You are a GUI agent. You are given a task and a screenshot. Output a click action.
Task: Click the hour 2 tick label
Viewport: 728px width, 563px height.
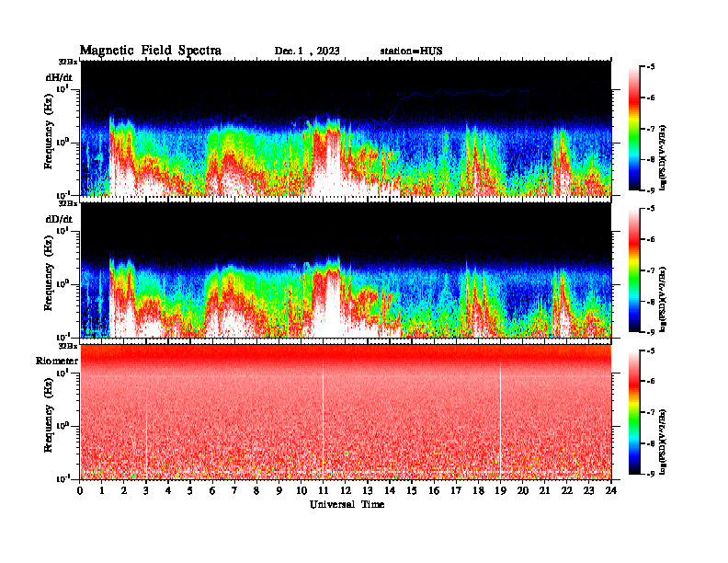124,490
